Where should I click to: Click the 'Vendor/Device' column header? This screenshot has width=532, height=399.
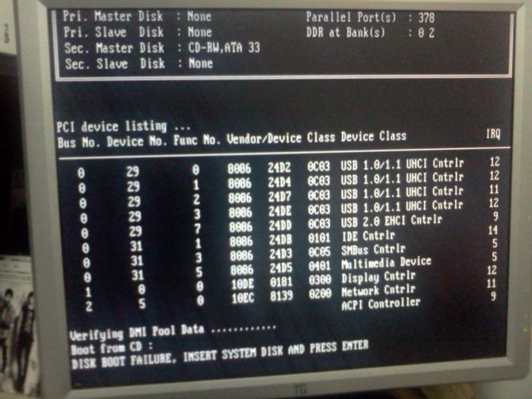[264, 138]
